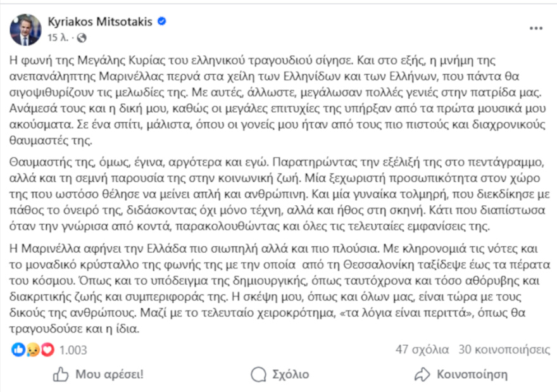Click the speech-bubble icon next to «Σχόλιο»
The image size is (557, 392).
pyautogui.click(x=257, y=374)
